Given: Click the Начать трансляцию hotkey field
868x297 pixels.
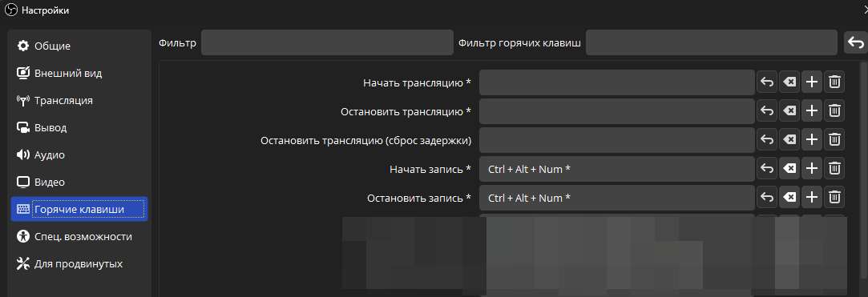Looking at the screenshot, I should [x=616, y=82].
